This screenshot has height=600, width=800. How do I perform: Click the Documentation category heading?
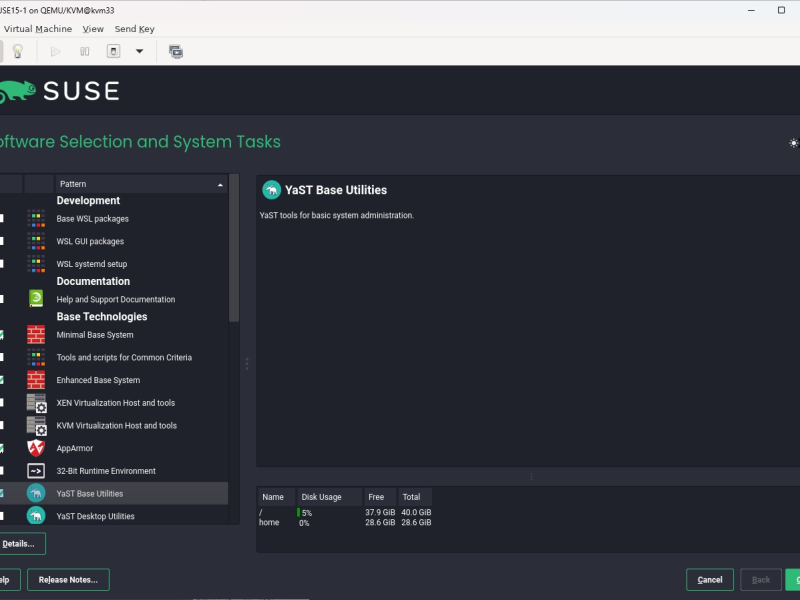(x=93, y=281)
